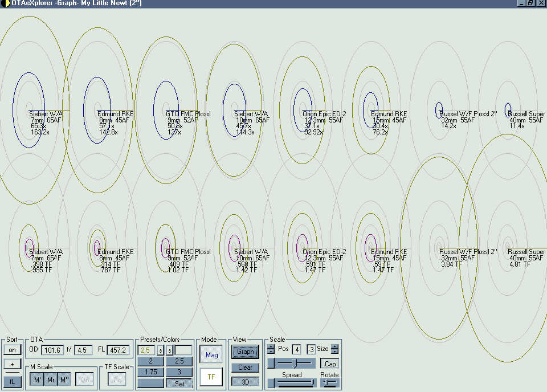Enable the 3D view
This screenshot has width=547, height=392.
(245, 382)
